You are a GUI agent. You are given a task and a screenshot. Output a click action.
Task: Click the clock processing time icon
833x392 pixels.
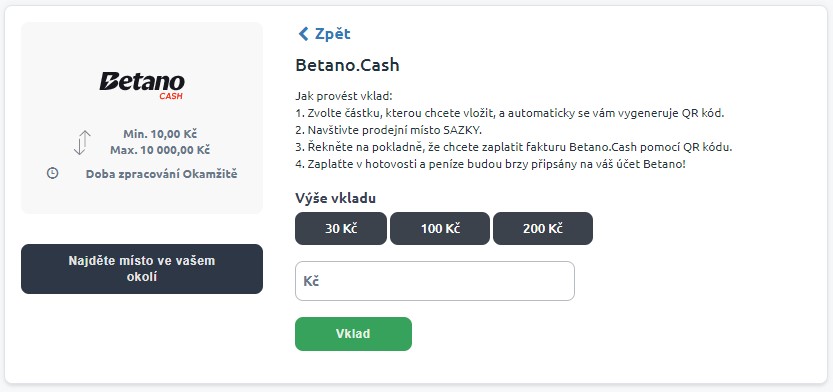point(52,173)
